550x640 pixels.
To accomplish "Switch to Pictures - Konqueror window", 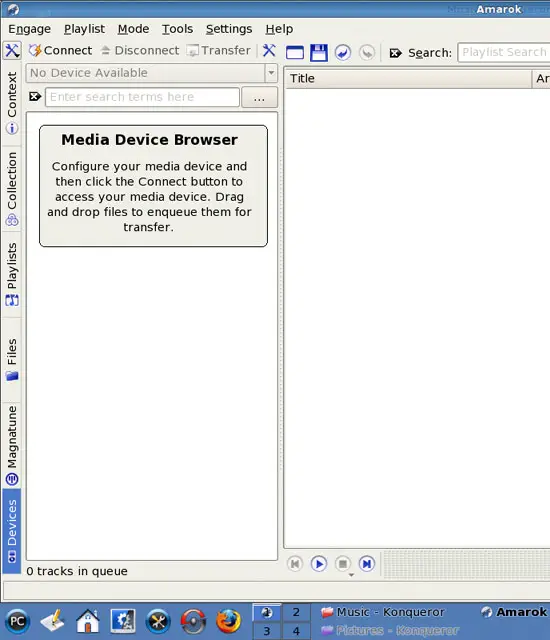I will pos(390,631).
